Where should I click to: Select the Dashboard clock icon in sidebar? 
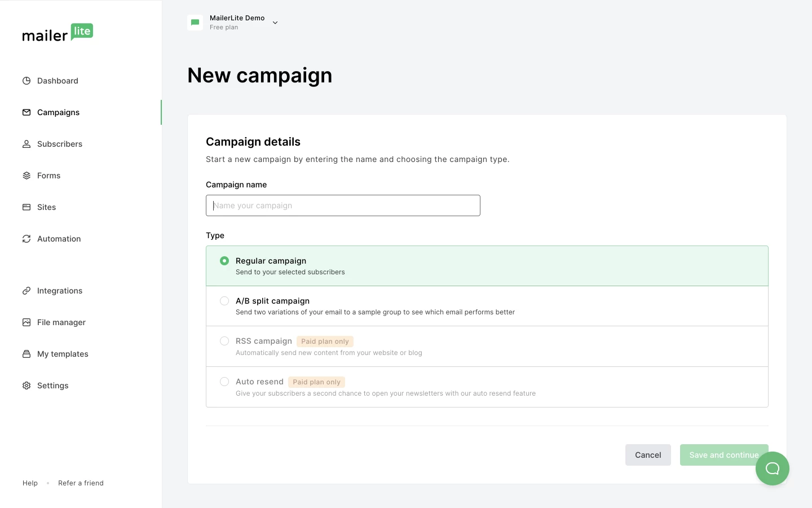click(x=27, y=81)
